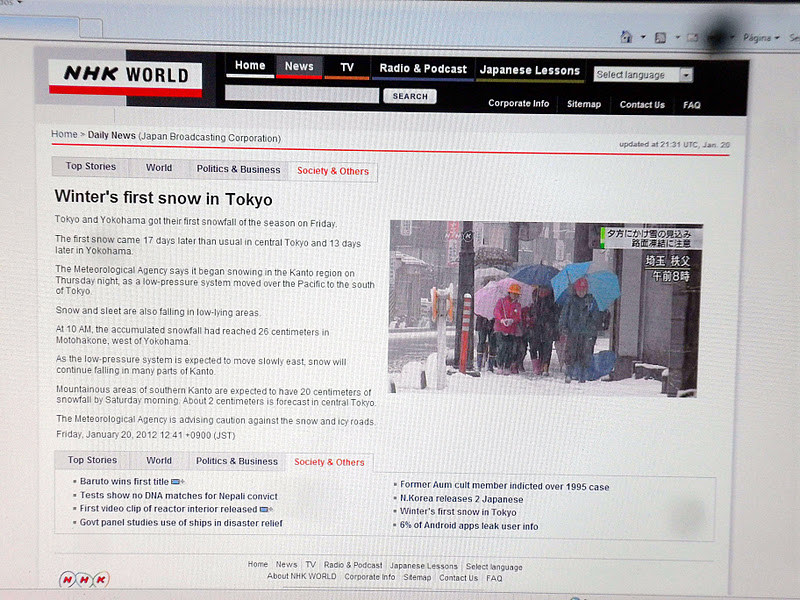
Task: Switch to lower World tab
Action: [x=159, y=461]
